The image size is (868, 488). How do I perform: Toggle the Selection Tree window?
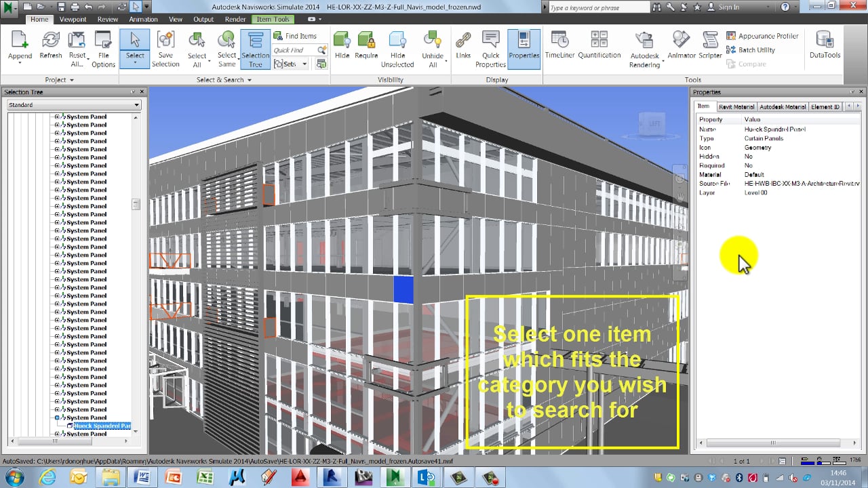256,49
